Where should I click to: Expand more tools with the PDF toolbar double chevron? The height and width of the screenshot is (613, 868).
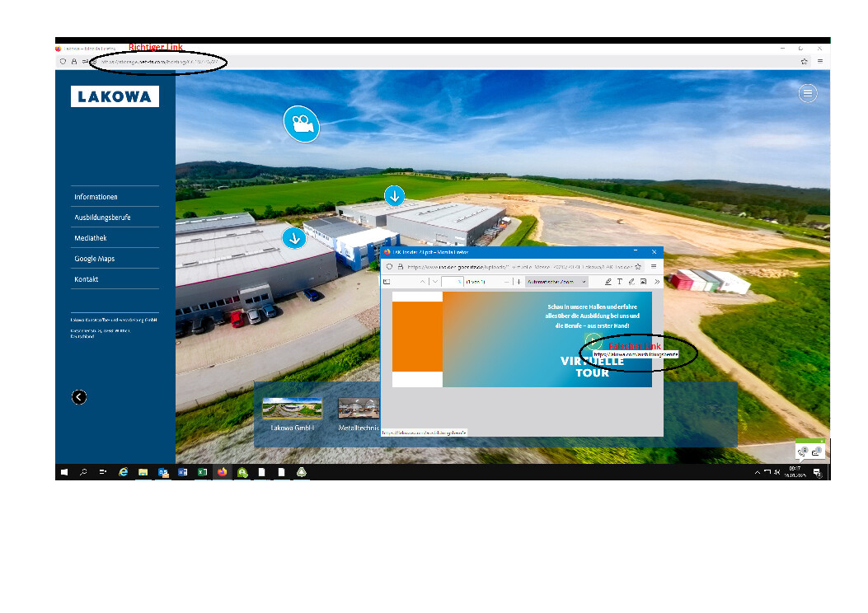click(656, 282)
